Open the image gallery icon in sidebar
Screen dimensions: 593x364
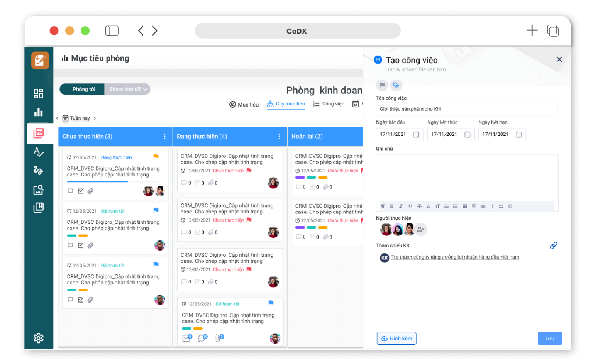[39, 190]
